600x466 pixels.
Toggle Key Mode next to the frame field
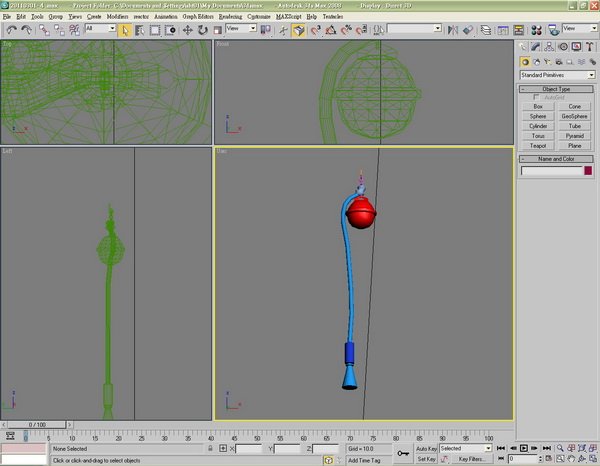pos(501,458)
